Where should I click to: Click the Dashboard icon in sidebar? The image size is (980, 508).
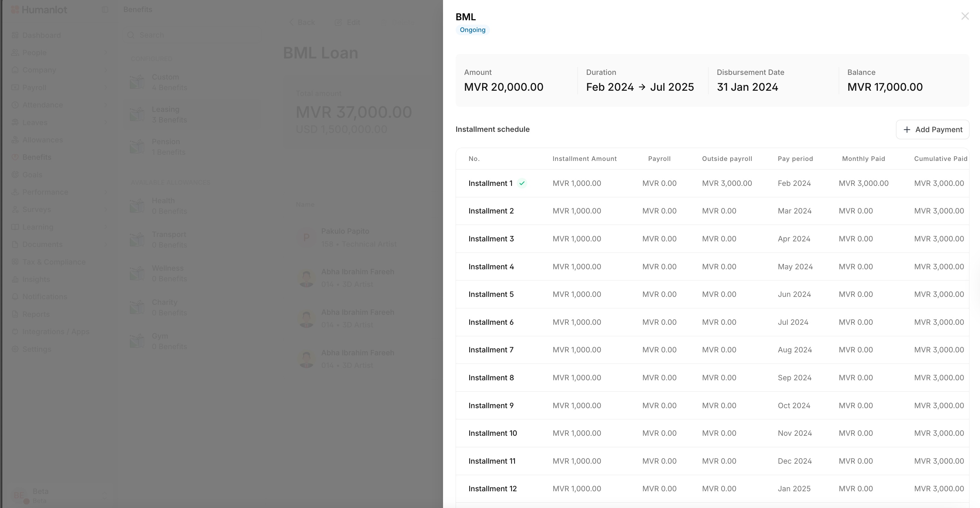15,36
